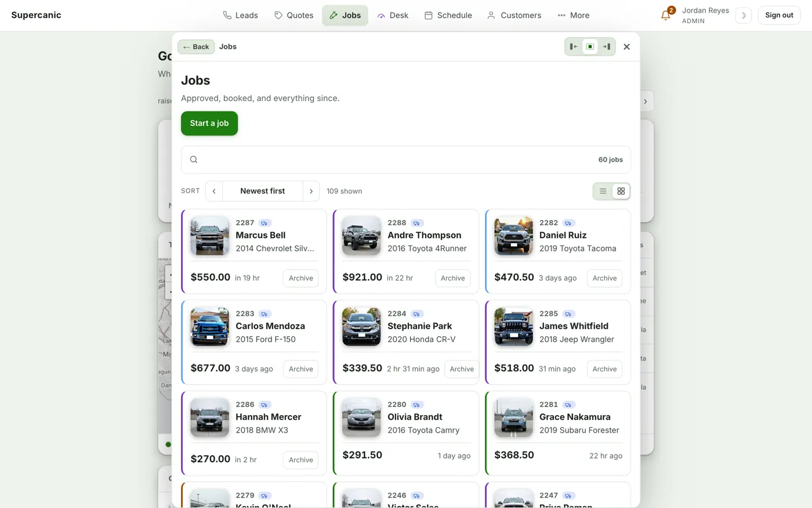Click the truck badge on job 2279

point(264,496)
